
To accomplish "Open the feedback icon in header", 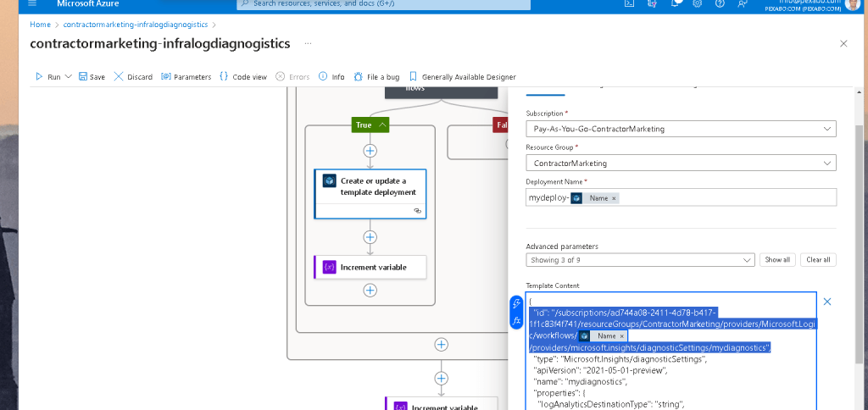I will coord(743,3).
